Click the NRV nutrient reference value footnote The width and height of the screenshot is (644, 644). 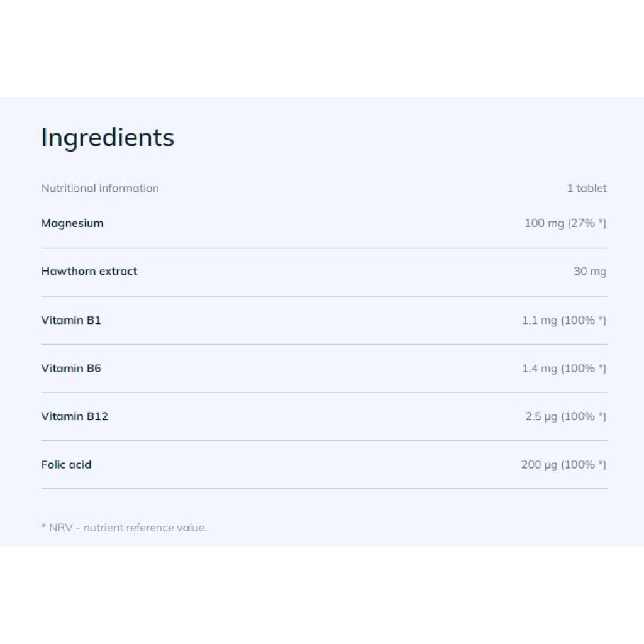[124, 528]
